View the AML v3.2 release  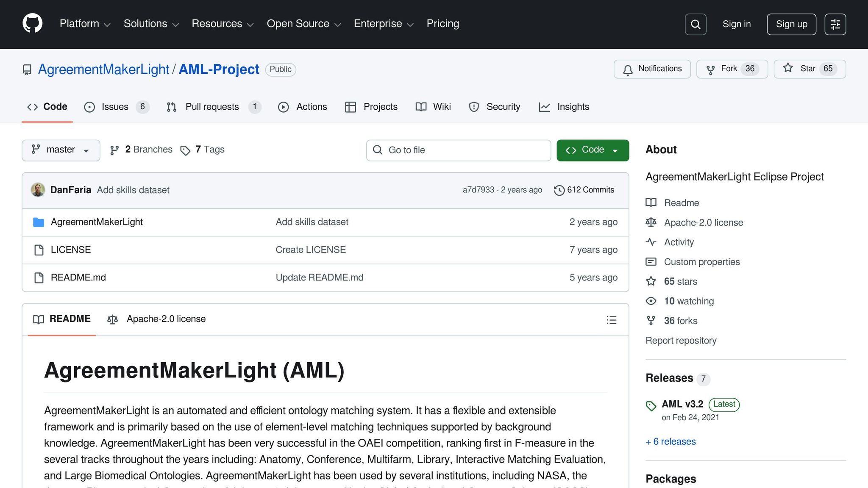click(x=682, y=404)
